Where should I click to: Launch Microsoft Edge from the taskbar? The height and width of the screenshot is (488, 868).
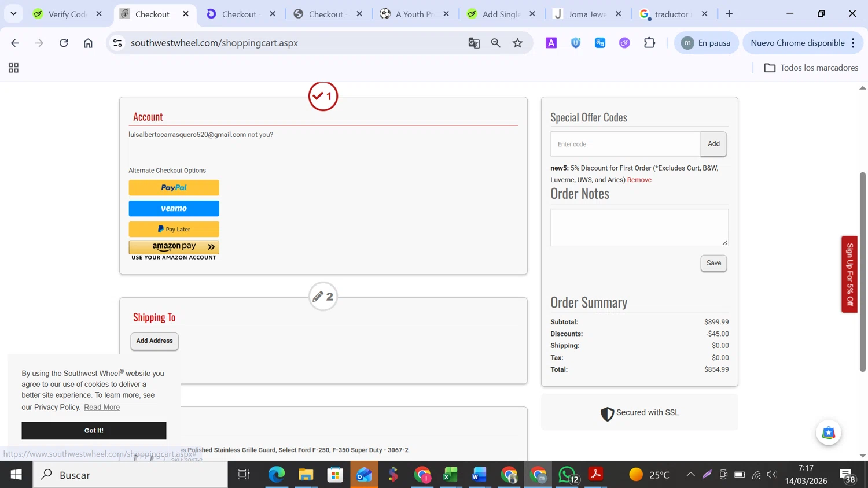point(277,475)
